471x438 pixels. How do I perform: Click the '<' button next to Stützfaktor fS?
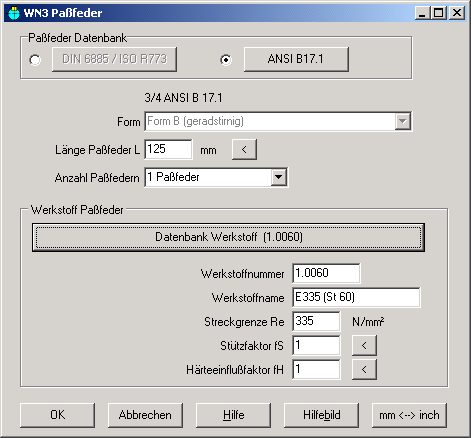[x=364, y=345]
